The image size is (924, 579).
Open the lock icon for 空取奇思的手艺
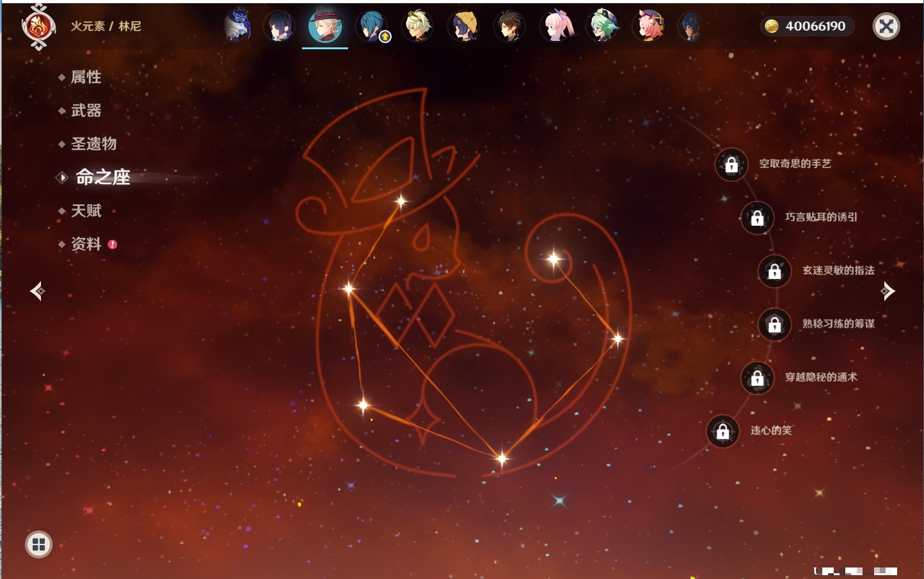click(x=731, y=164)
